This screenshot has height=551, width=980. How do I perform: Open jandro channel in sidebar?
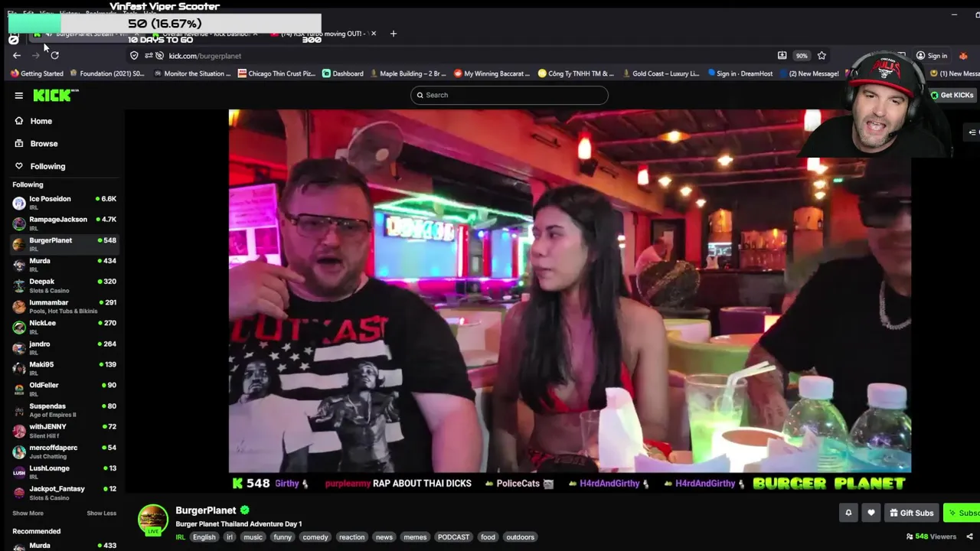click(64, 347)
